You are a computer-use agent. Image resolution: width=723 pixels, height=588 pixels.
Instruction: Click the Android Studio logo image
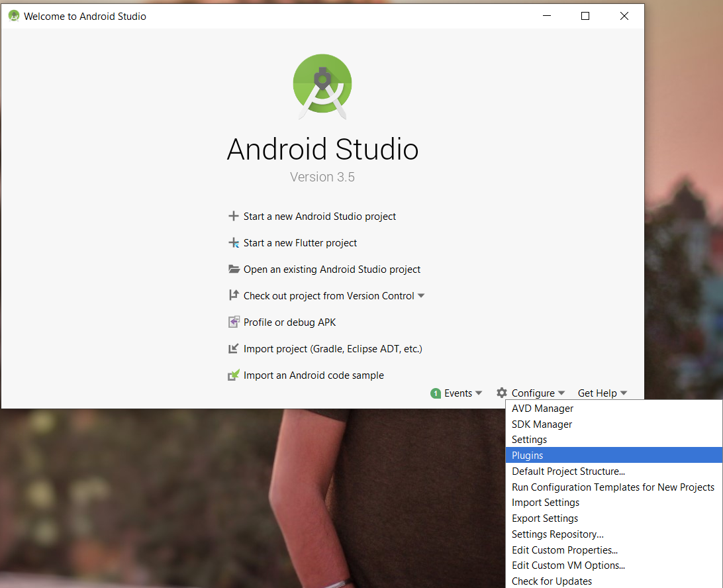click(x=322, y=86)
